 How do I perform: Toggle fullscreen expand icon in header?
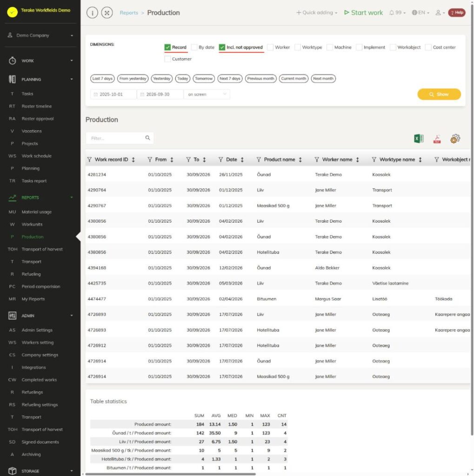[107, 13]
